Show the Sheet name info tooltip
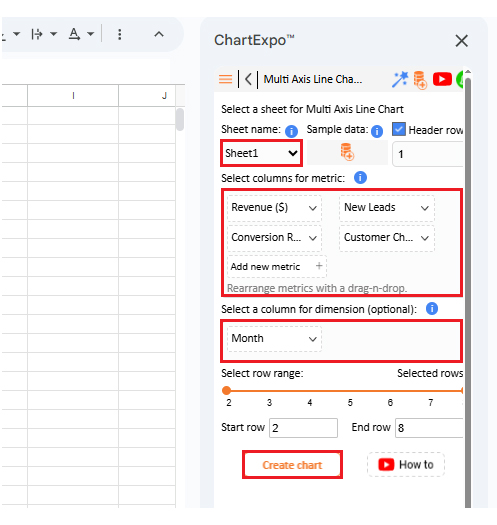 (x=291, y=131)
